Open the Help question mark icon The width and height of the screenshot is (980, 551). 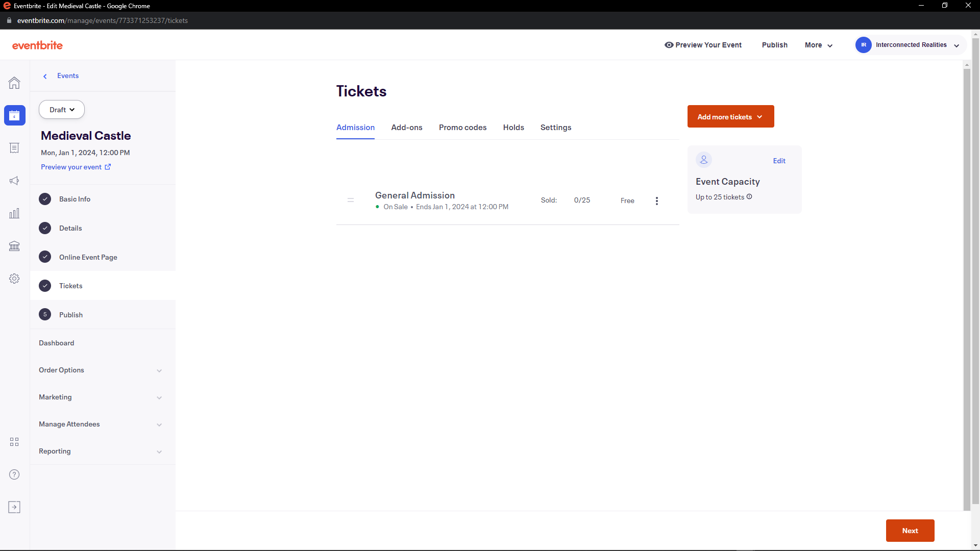click(x=14, y=474)
